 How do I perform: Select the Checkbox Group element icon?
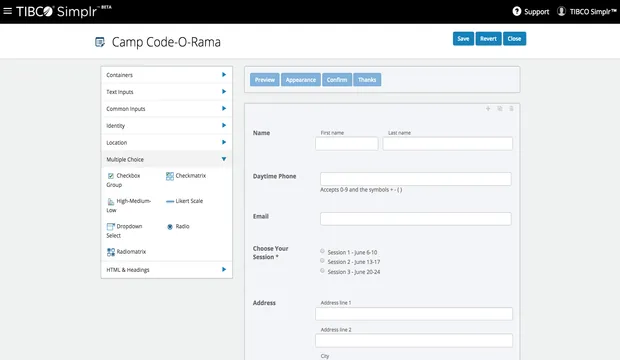(x=111, y=176)
